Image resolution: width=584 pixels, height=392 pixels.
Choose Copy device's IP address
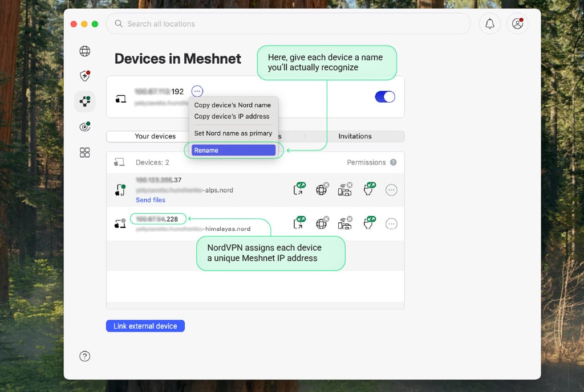coord(232,116)
